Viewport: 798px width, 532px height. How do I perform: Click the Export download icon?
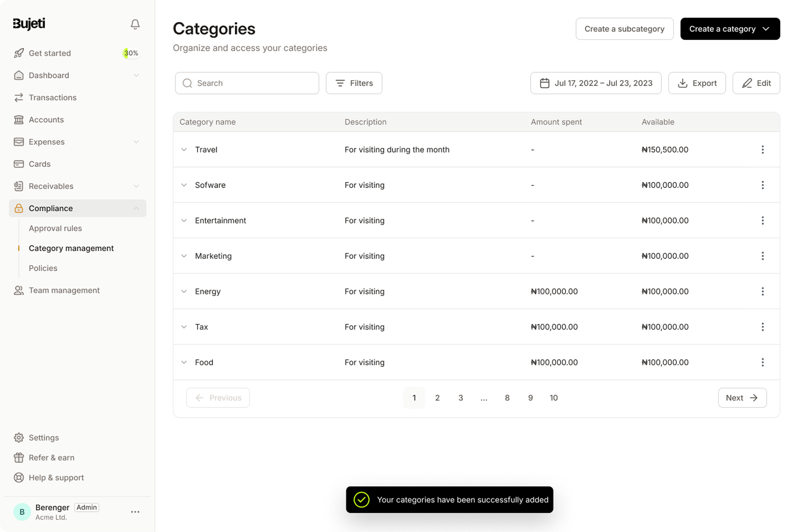tap(682, 83)
